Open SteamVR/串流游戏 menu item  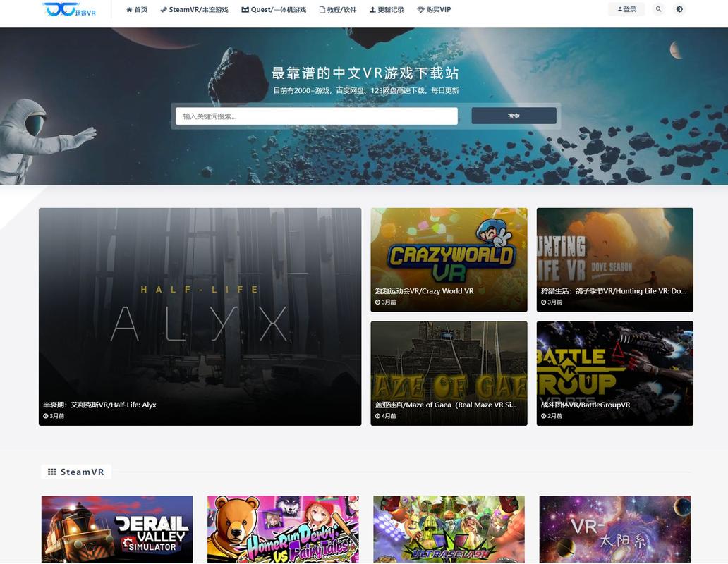[x=194, y=9]
